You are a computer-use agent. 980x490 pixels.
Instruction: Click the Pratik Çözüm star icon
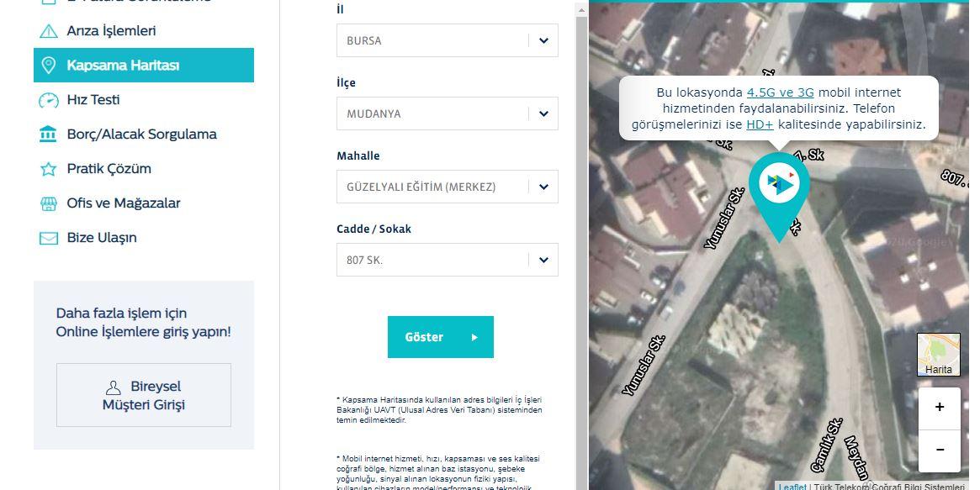(x=48, y=169)
